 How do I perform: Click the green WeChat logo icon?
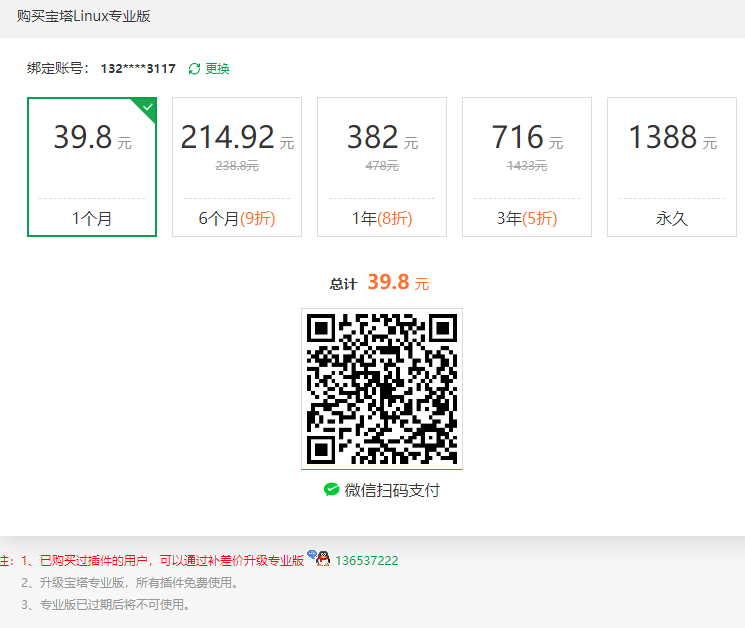(331, 489)
